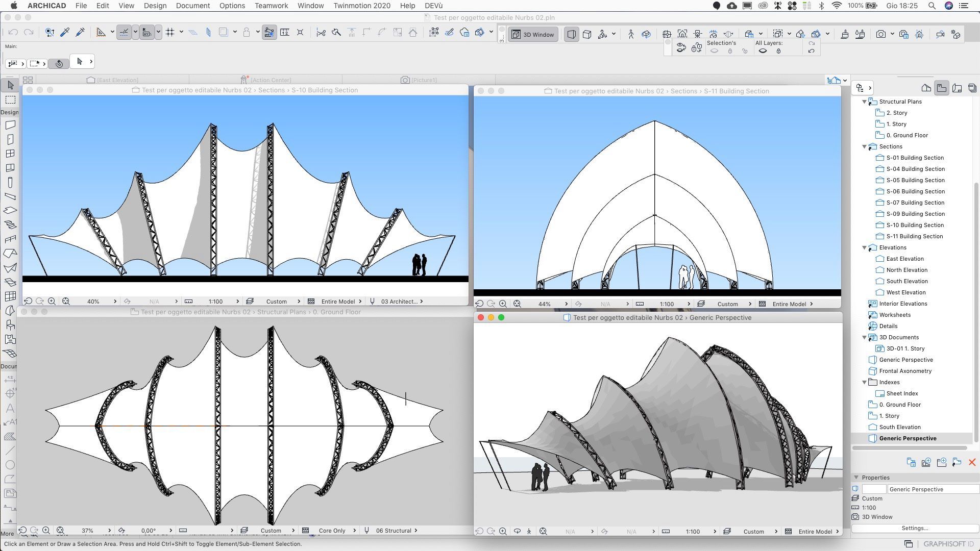
Task: Click the Settings... button in Properties
Action: (x=915, y=528)
